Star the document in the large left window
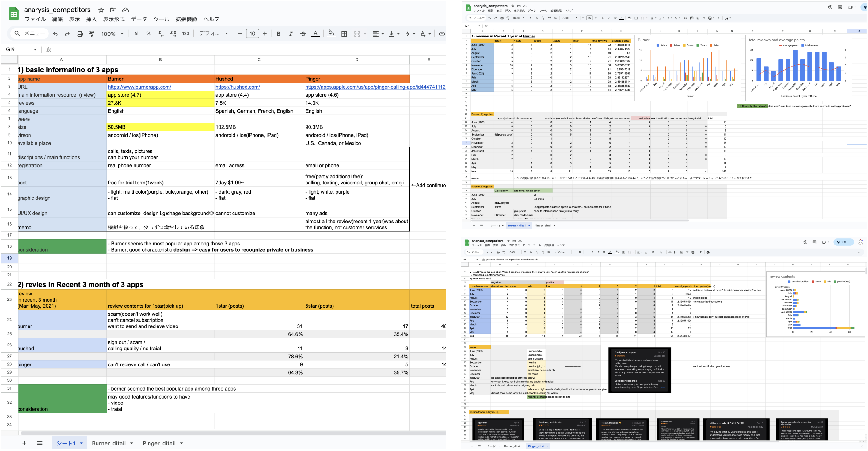The height and width of the screenshot is (451, 868). click(101, 10)
